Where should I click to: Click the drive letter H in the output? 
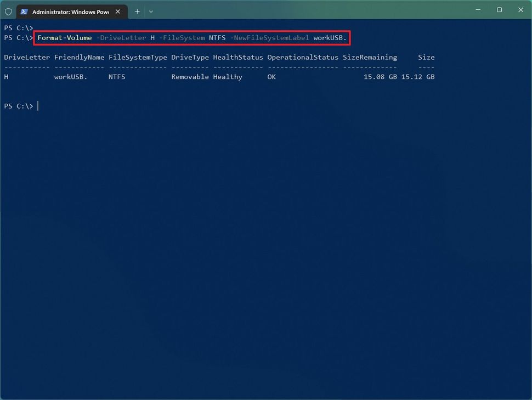pyautogui.click(x=5, y=77)
